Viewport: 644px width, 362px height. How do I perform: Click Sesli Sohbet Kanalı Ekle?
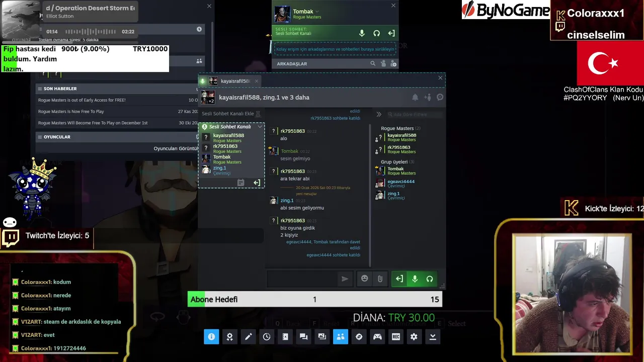tap(227, 114)
